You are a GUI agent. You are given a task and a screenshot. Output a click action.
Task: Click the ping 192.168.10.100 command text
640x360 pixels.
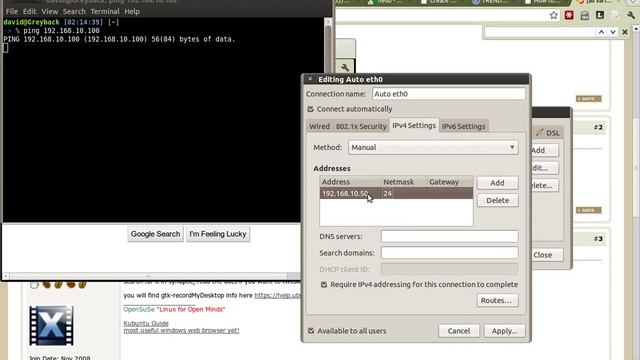(x=62, y=31)
